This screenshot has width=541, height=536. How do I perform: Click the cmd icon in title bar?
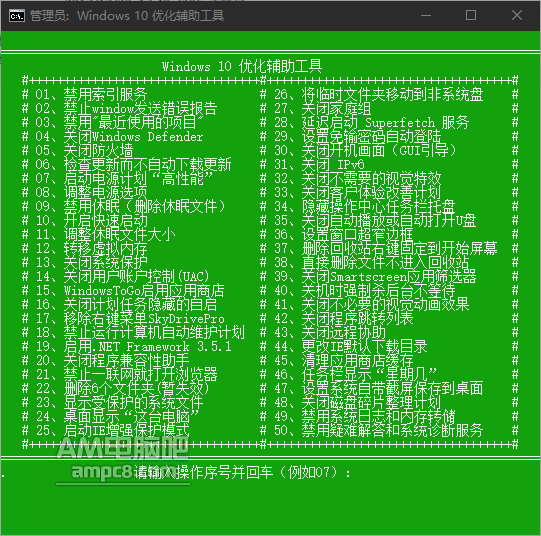17,16
